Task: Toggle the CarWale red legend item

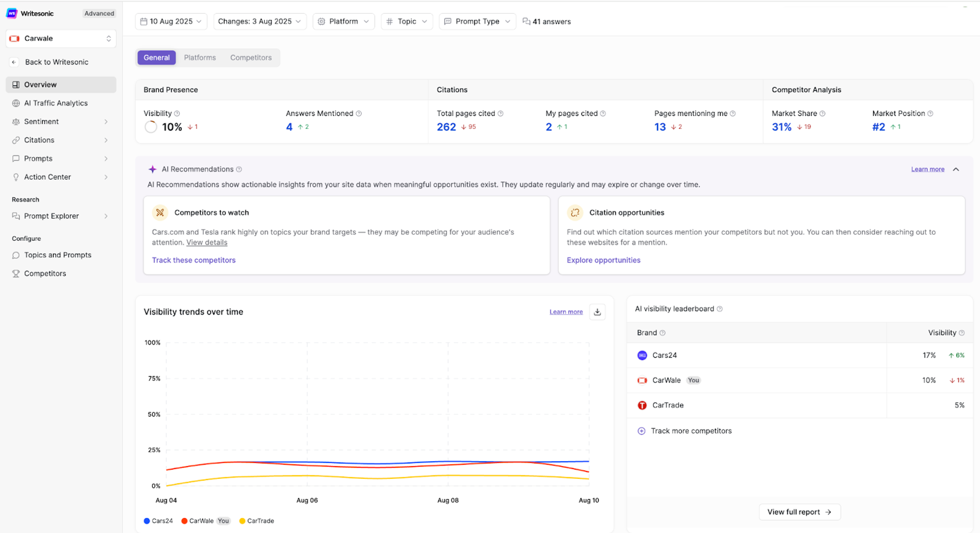Action: point(206,521)
